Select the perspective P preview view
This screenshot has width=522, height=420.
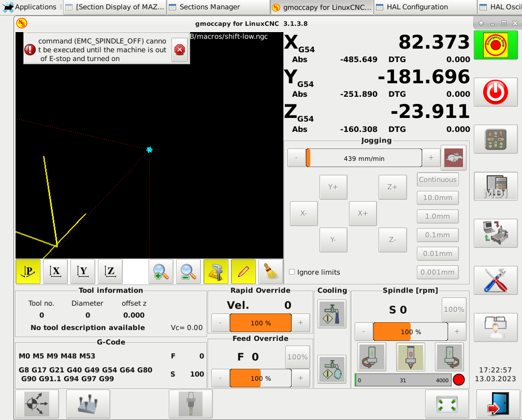click(x=28, y=272)
